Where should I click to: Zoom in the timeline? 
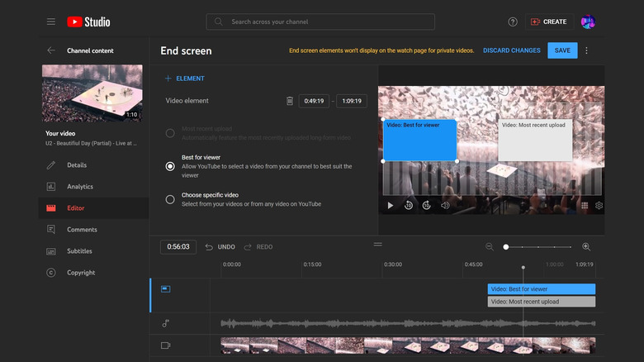586,246
